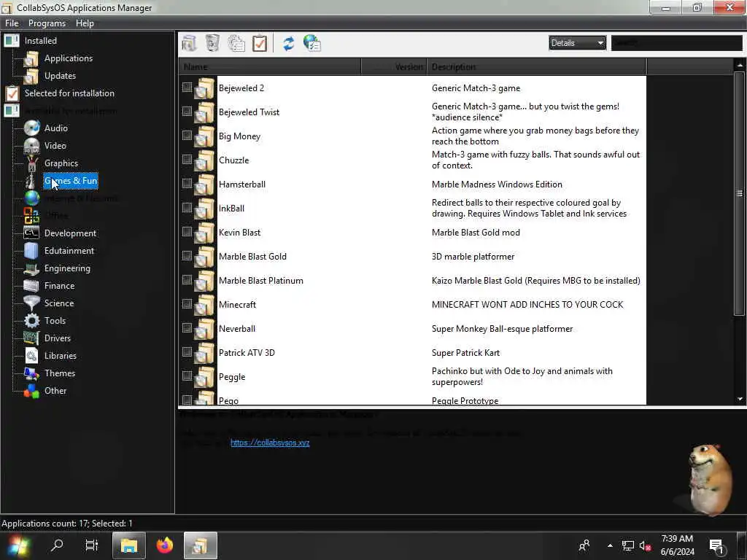The height and width of the screenshot is (560, 747).
Task: Click the colored Other category icon
Action: tap(31, 391)
